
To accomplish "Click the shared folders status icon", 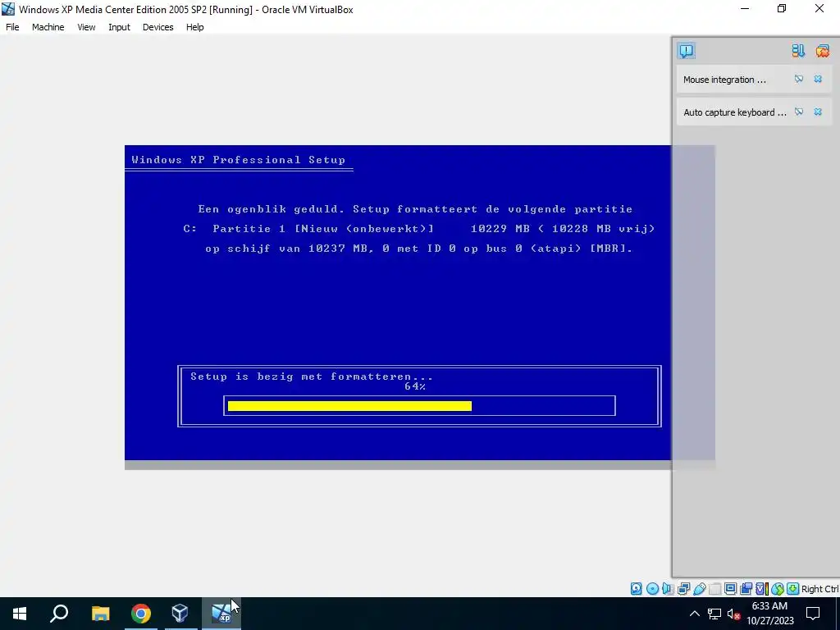I will (x=715, y=589).
